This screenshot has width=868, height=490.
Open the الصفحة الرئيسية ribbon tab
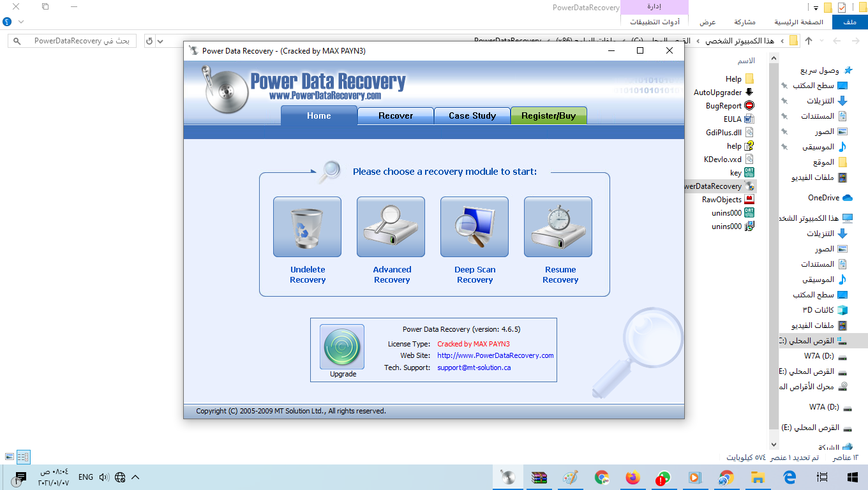click(799, 22)
